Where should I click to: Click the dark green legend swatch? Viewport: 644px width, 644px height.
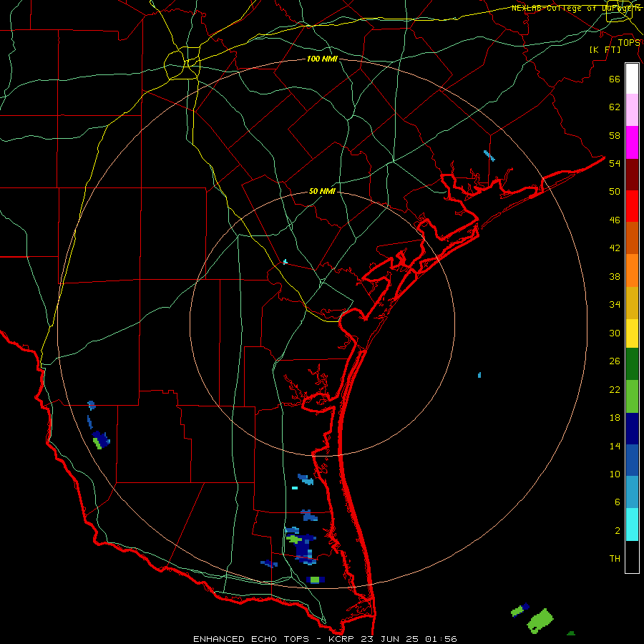pos(632,364)
